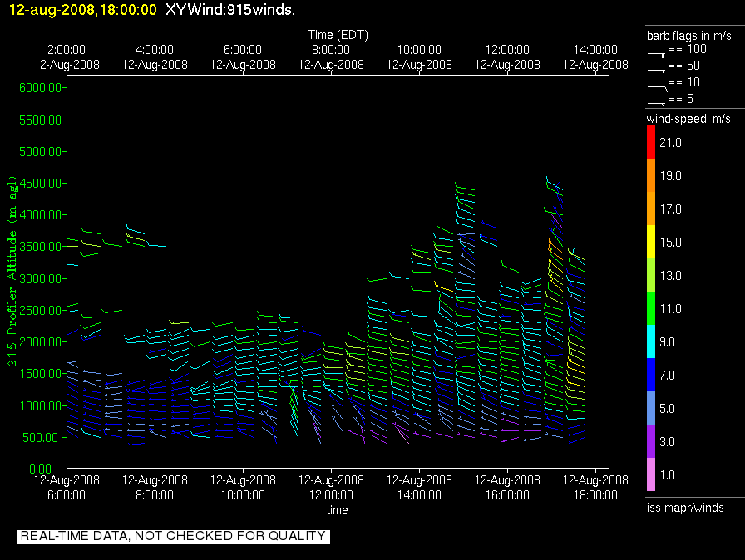The height and width of the screenshot is (560, 745).
Task: Click the bottom axis 6:00:00 tick label
Action: click(67, 488)
